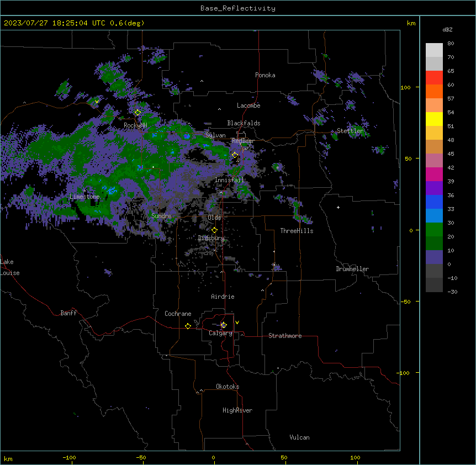Pick the pink 42-45 dBZ legend swatch
Viewport: 476px width, 465px height.
434,161
